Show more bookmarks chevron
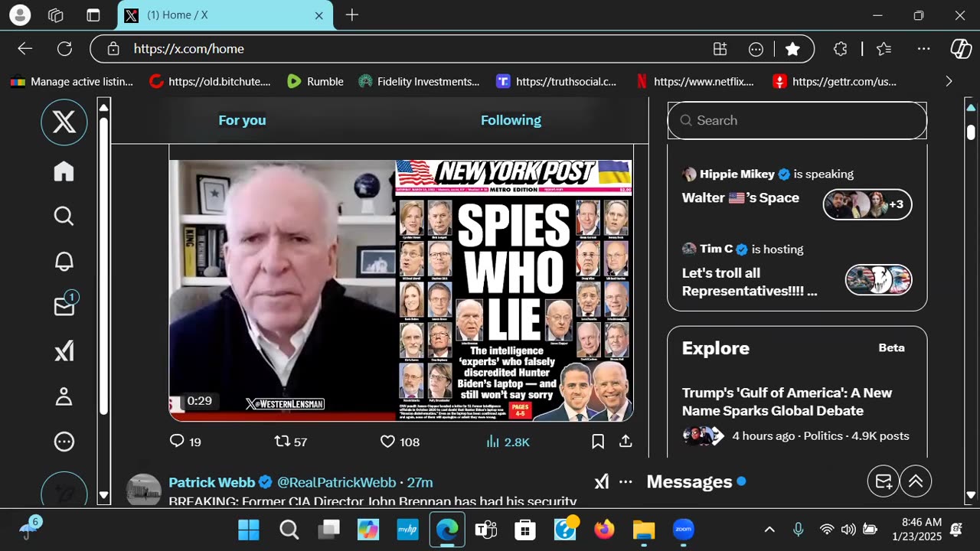Viewport: 980px width, 551px height. coord(949,81)
